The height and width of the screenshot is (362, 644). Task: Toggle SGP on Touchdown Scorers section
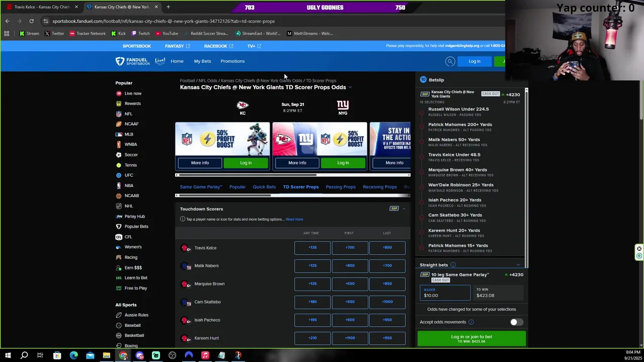[394, 209]
